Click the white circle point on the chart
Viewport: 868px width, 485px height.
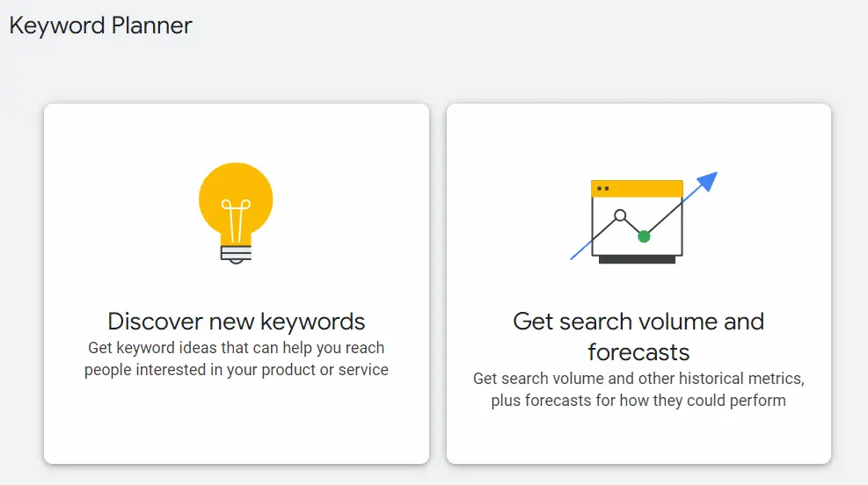coord(620,215)
